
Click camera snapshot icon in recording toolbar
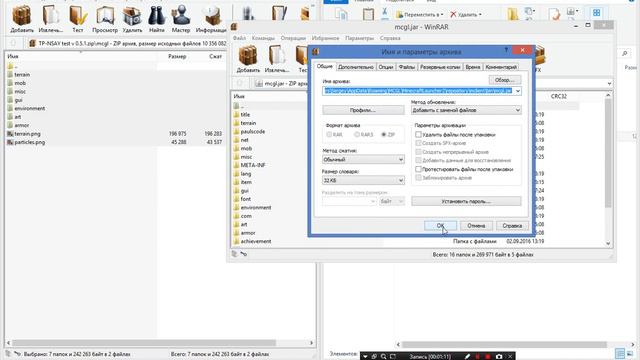[x=499, y=356]
